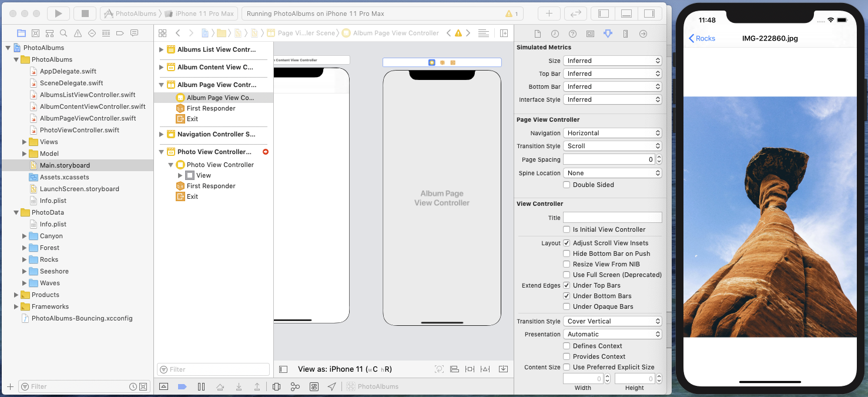
Task: Click the Title input field
Action: pos(612,218)
